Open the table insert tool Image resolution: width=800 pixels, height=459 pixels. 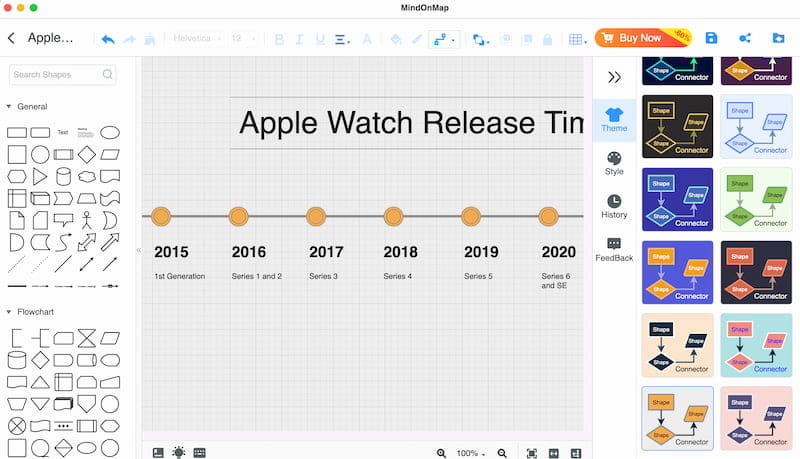point(577,39)
